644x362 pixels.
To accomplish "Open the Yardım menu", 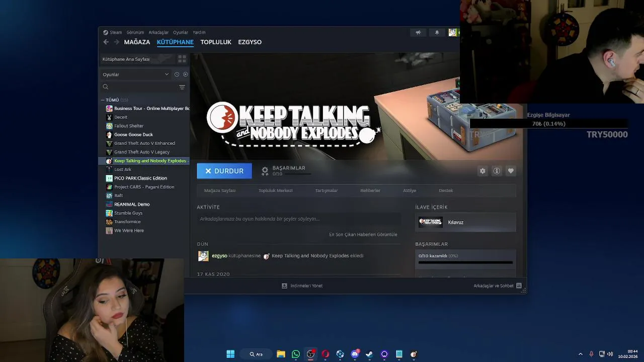I will point(199,32).
